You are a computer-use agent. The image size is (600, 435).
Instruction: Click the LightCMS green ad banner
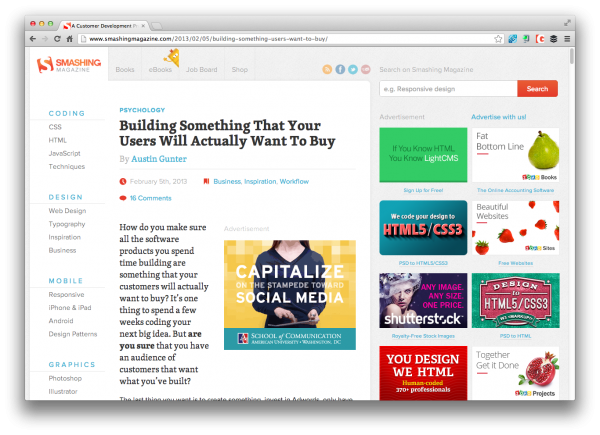[423, 155]
